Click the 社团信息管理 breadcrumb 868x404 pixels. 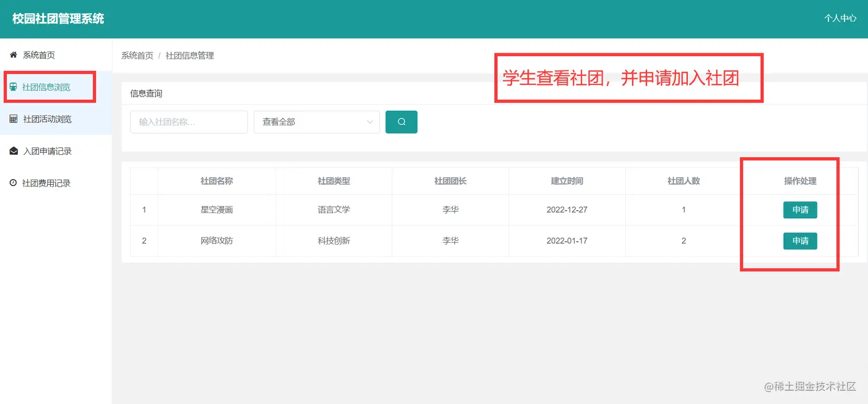click(x=190, y=56)
